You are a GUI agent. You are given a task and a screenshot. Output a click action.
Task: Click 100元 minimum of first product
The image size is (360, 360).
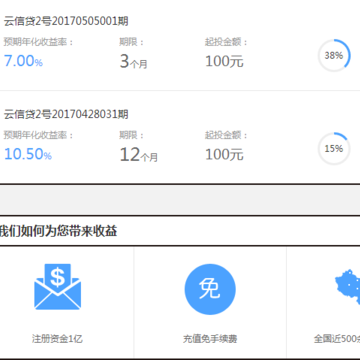(224, 61)
